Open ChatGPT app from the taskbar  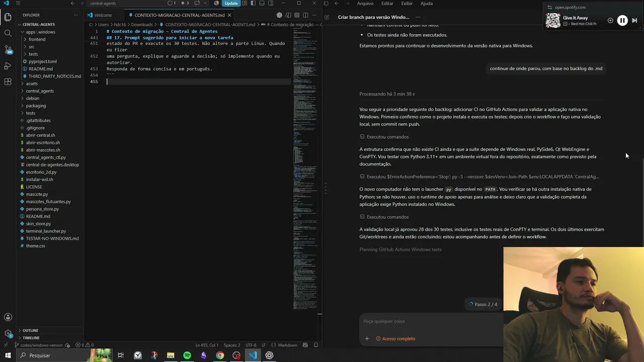pyautogui.click(x=269, y=355)
